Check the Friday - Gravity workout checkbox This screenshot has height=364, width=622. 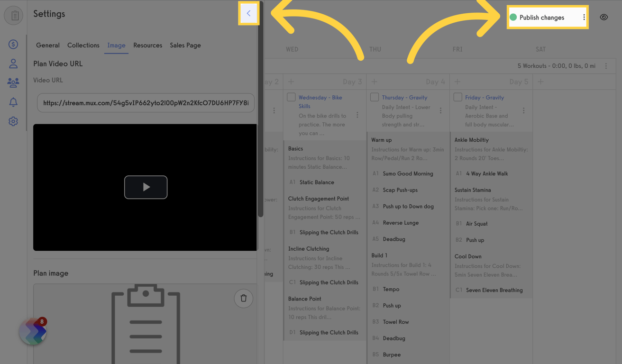[x=458, y=97]
